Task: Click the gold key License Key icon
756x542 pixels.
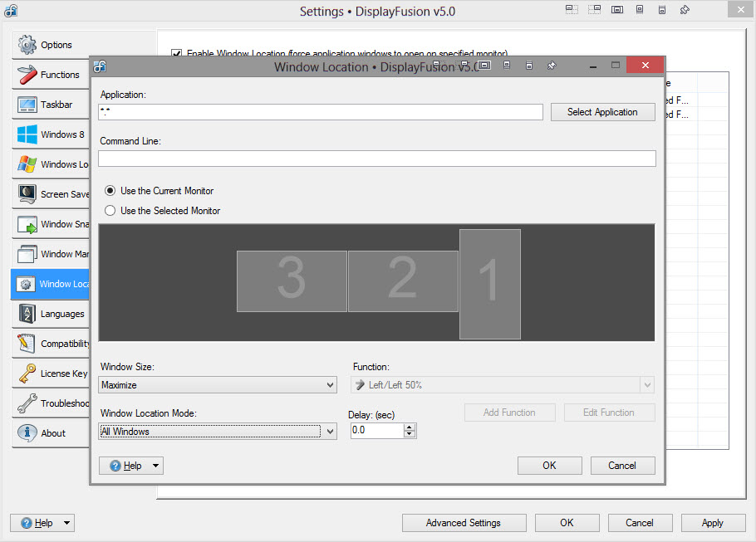Action: tap(27, 374)
